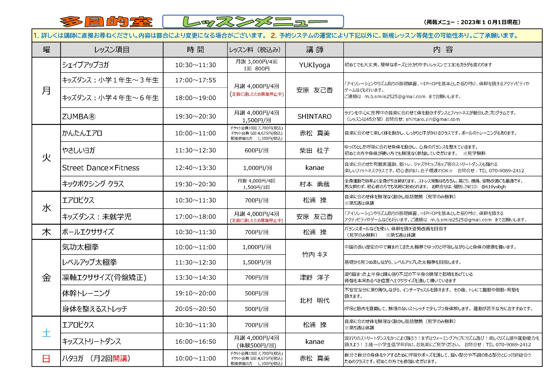Click the かんたんエアロ lesson name
Screen dimensions: 554x392
coord(82,133)
